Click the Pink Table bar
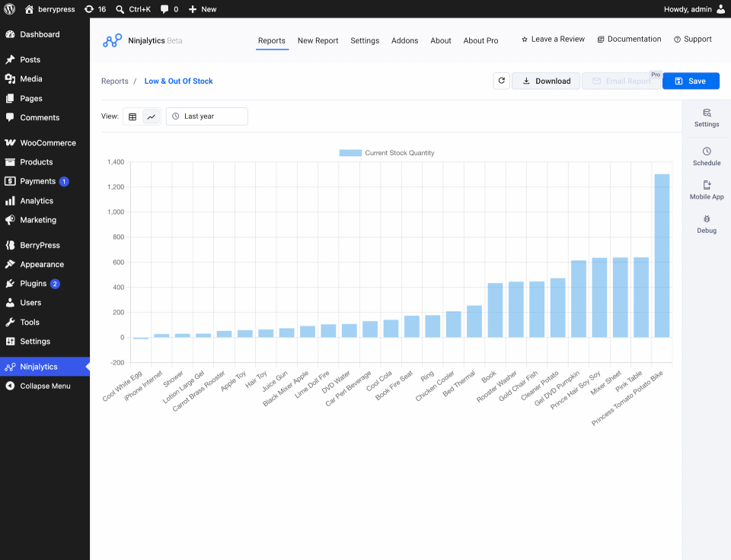Viewport: 731px width, 560px height. click(x=641, y=297)
